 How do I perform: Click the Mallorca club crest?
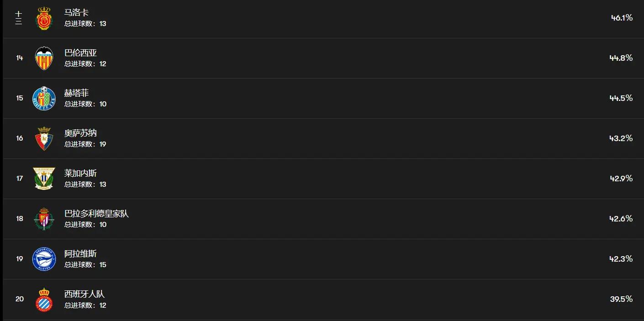(44, 18)
